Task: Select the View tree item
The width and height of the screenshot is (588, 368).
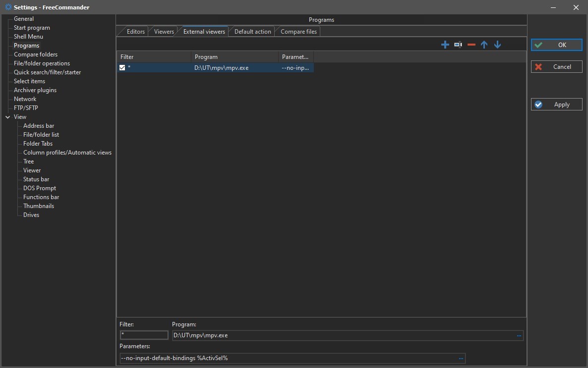Action: 20,117
